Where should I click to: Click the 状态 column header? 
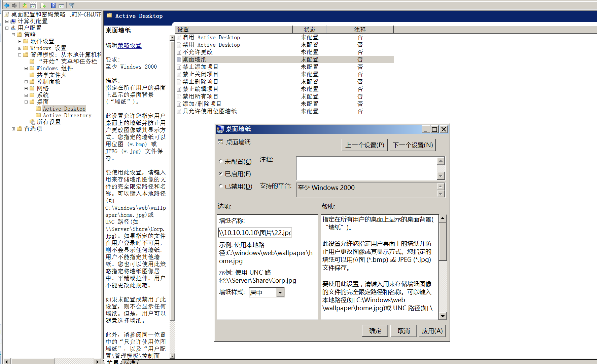coord(310,30)
